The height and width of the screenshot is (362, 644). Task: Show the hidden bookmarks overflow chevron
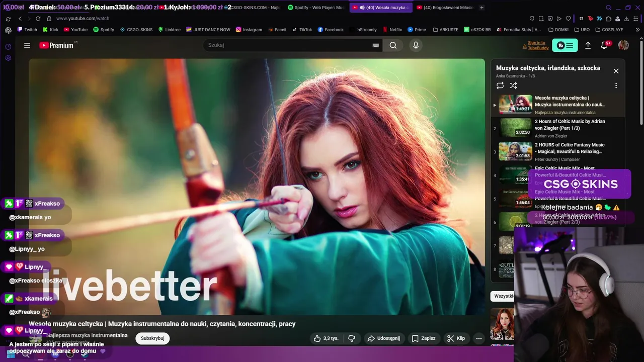[638, 30]
